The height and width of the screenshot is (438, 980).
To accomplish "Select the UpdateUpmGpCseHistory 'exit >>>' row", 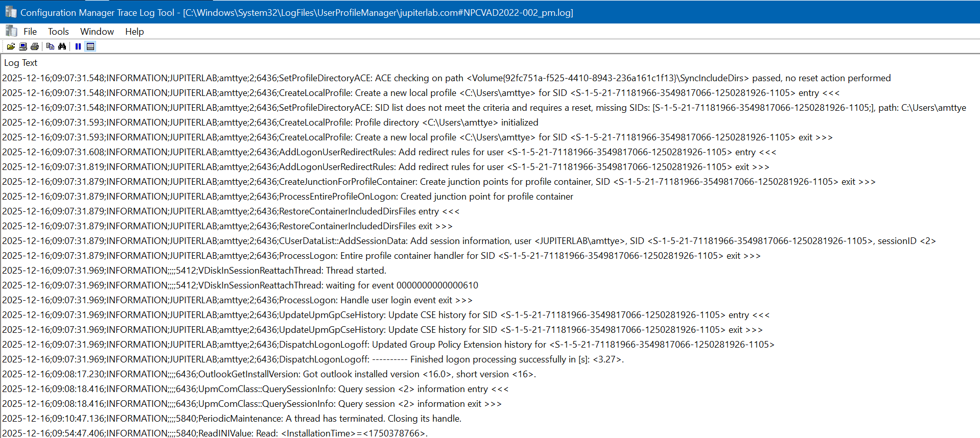I will tap(490, 330).
